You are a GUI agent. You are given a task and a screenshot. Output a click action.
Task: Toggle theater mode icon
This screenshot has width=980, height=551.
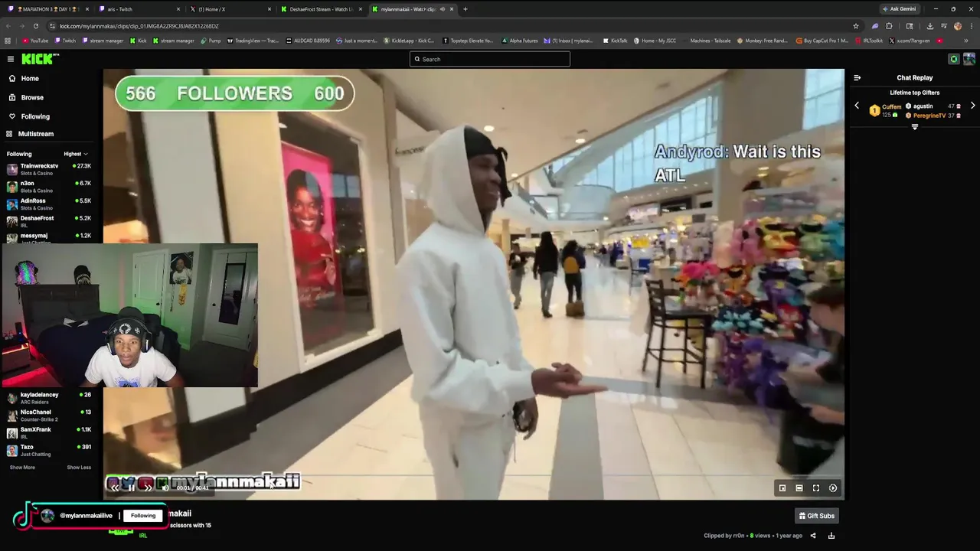(x=799, y=488)
